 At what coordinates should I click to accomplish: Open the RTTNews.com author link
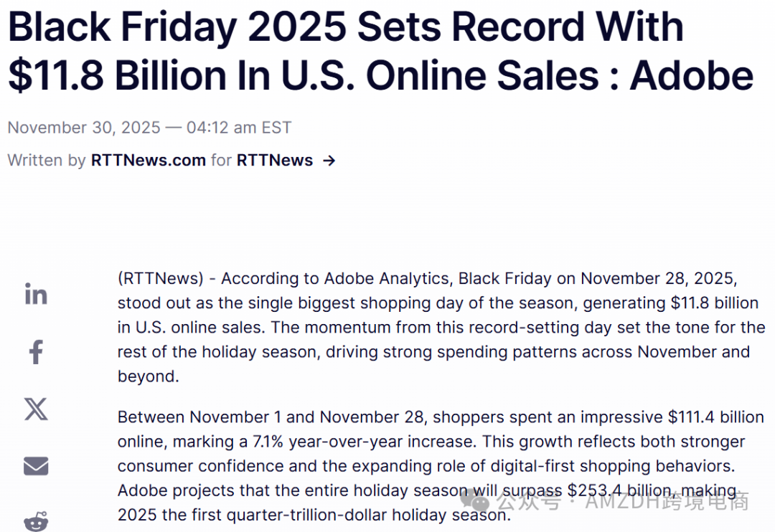click(148, 161)
